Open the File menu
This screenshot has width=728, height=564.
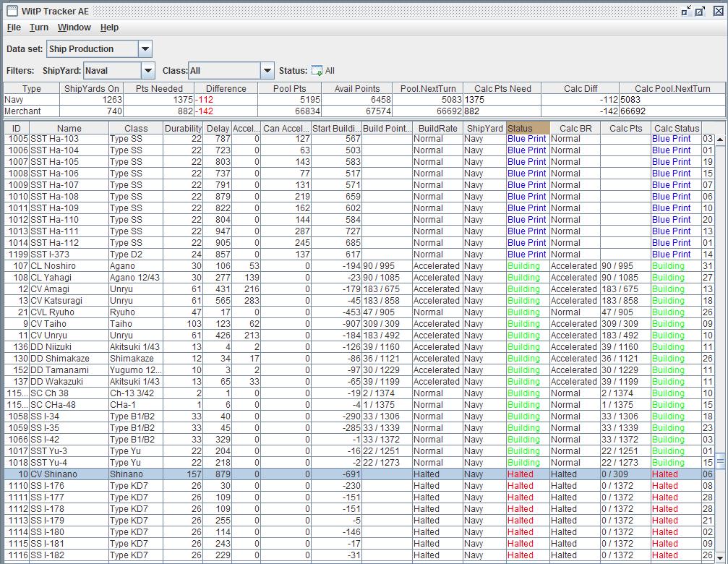pos(14,27)
